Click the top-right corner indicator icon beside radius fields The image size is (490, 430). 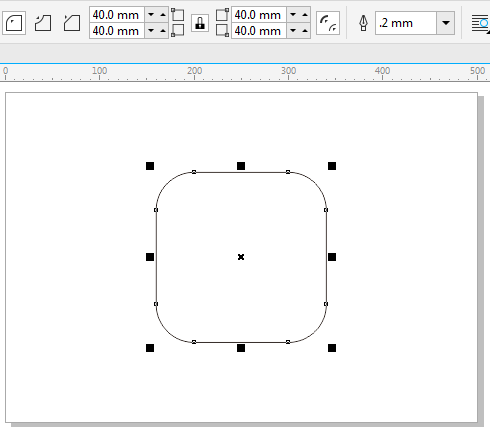coord(222,15)
